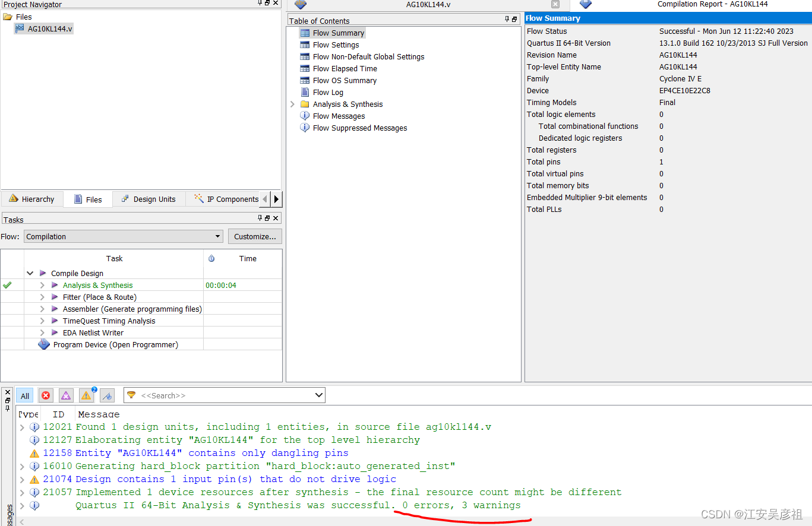812x526 pixels.
Task: Run the Assembler play icon
Action: (55, 309)
